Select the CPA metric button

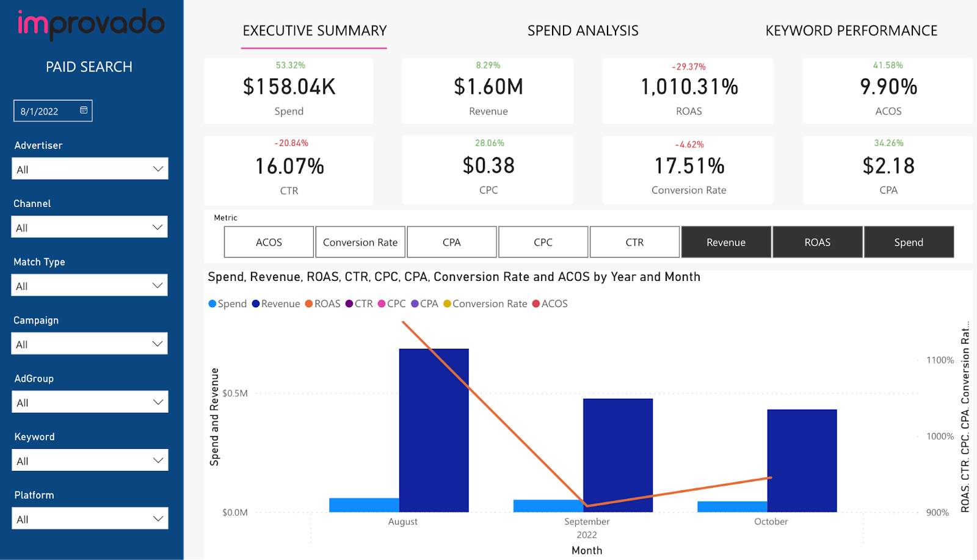point(451,242)
